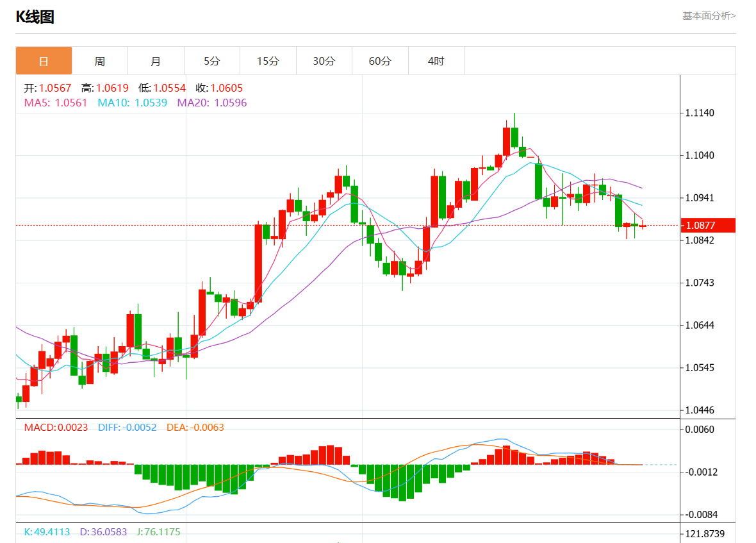Viewport: 756px width, 543px height.
Task: Open the 60分 interval tab
Action: (380, 61)
